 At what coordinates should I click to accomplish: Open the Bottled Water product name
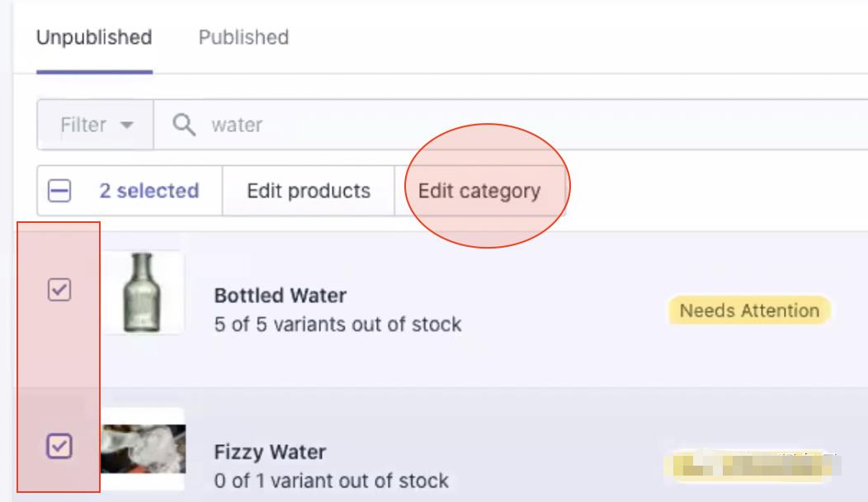[281, 296]
